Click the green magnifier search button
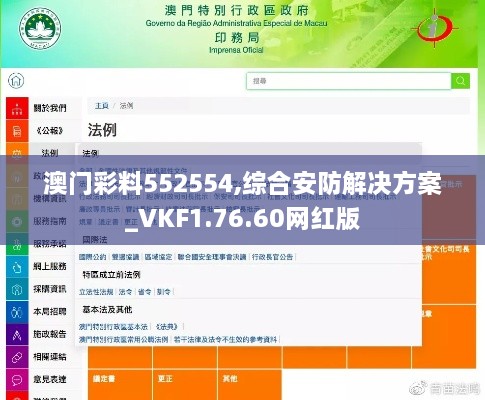Viewport: 485px width, 400px height. (x=460, y=81)
